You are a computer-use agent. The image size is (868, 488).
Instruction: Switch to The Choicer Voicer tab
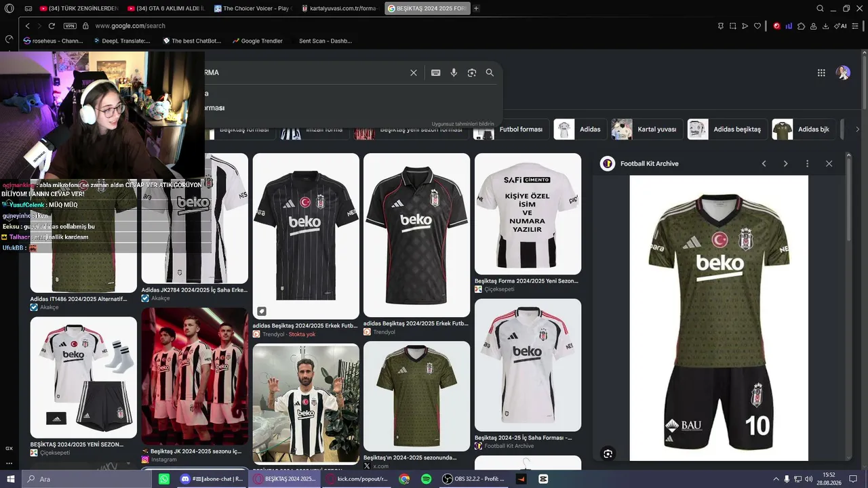tap(253, 8)
